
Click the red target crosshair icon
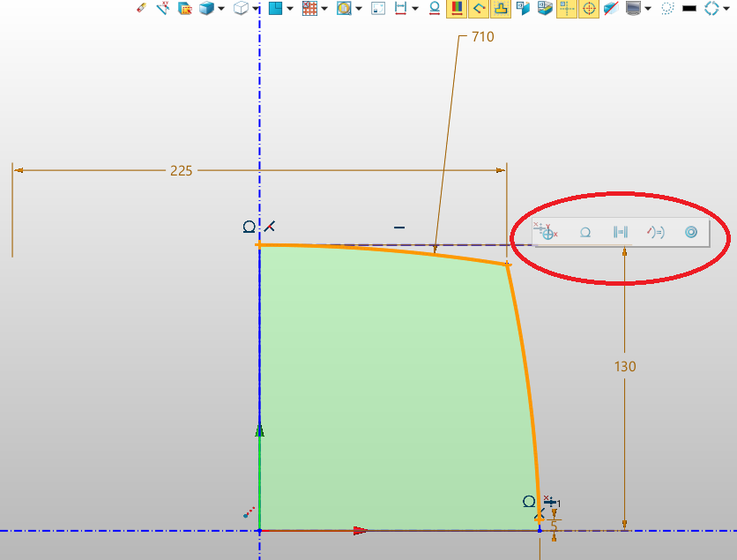589,9
